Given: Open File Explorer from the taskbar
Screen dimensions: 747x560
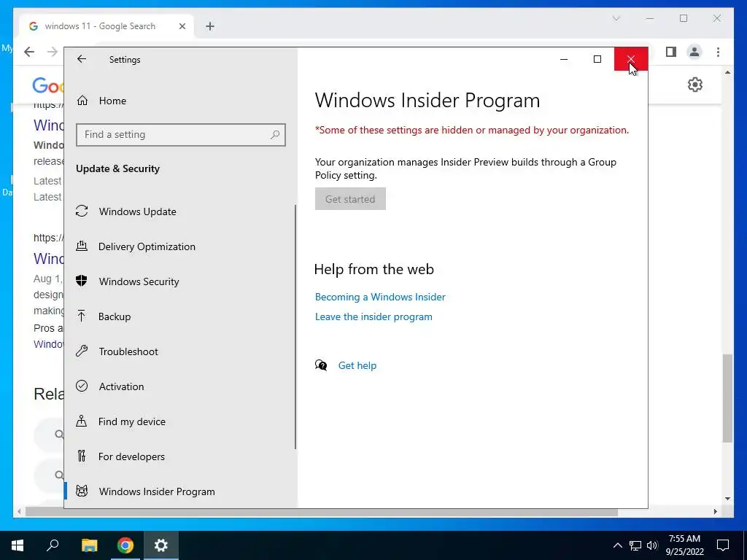Looking at the screenshot, I should [x=90, y=545].
